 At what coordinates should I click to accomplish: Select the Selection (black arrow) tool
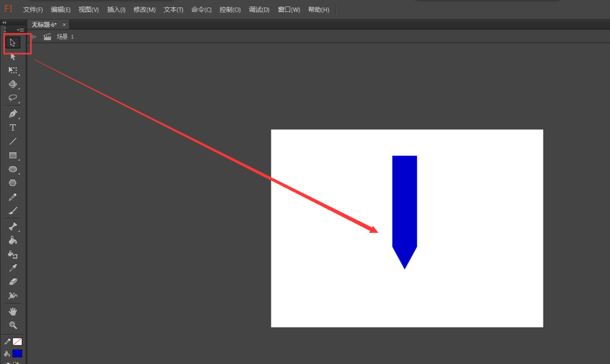point(12,43)
